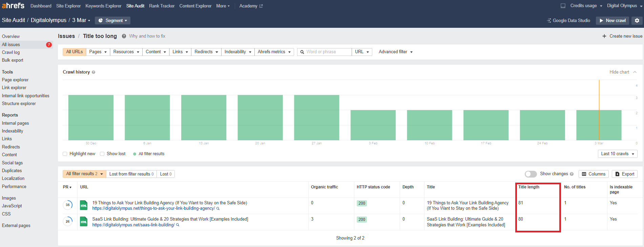Open the saas-link-building URL link
Screen dimensions: 644x247
[133, 225]
